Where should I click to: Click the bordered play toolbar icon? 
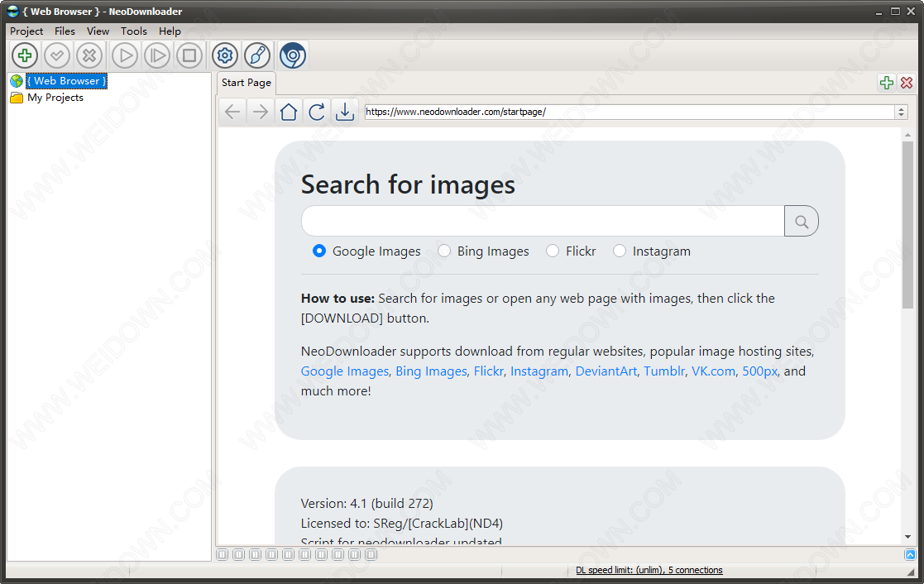[157, 56]
